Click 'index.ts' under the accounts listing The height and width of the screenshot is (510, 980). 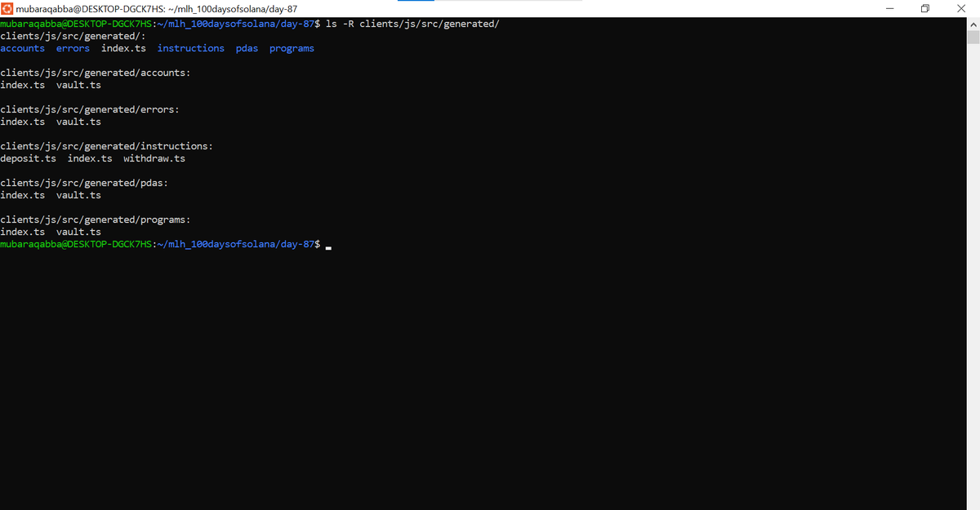click(x=23, y=85)
